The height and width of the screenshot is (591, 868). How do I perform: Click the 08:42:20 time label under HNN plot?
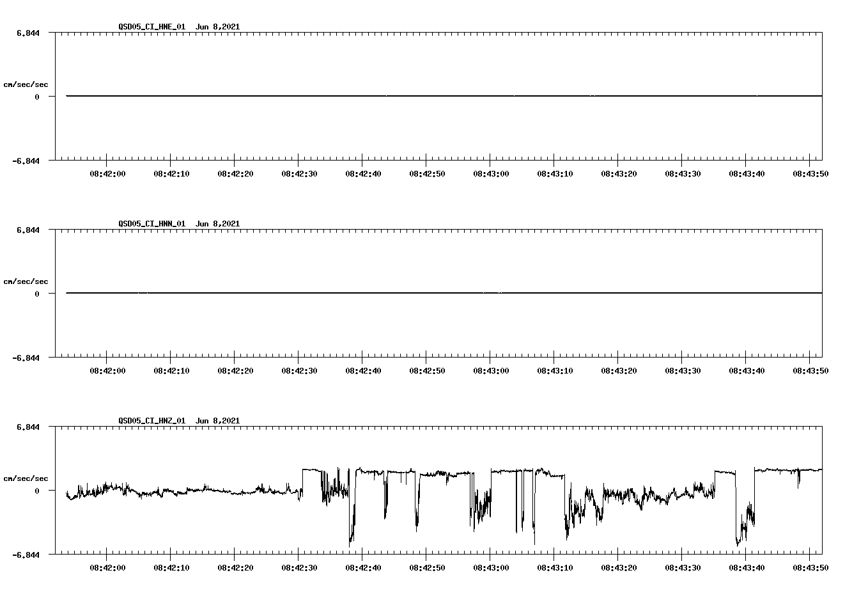(235, 370)
